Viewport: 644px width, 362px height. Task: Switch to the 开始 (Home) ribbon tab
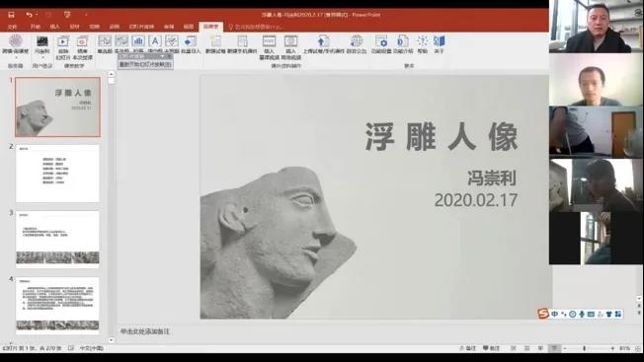[35, 27]
